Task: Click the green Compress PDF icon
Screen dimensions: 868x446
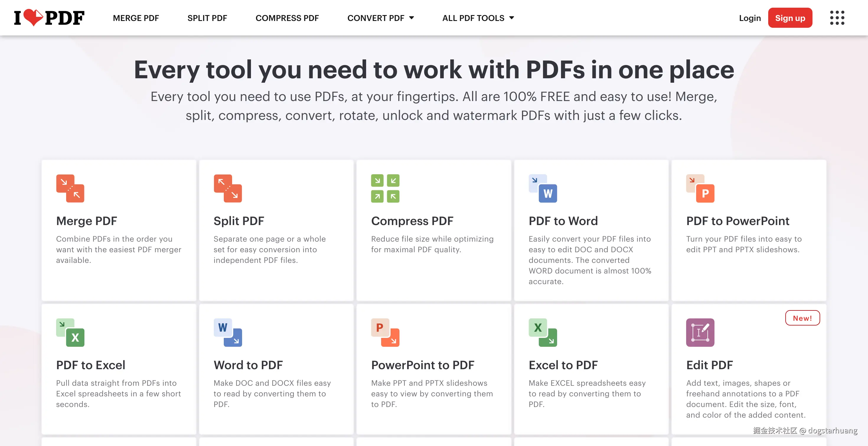Action: [x=385, y=188]
